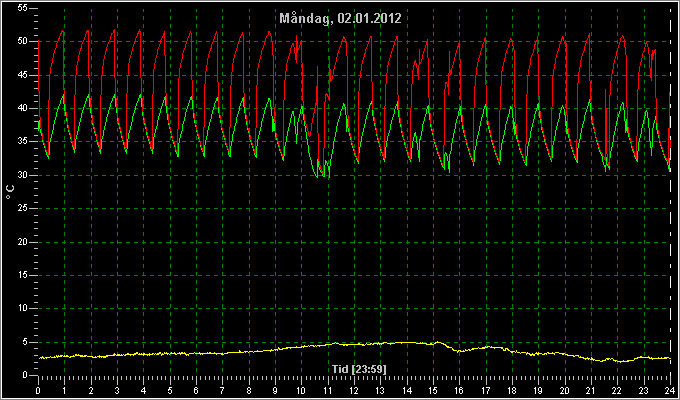Click the Tid [23:59] time label
Screen dimensions: 680x400
pos(359,369)
